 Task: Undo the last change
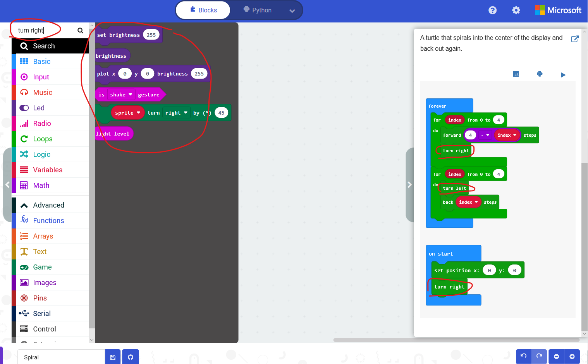click(523, 356)
